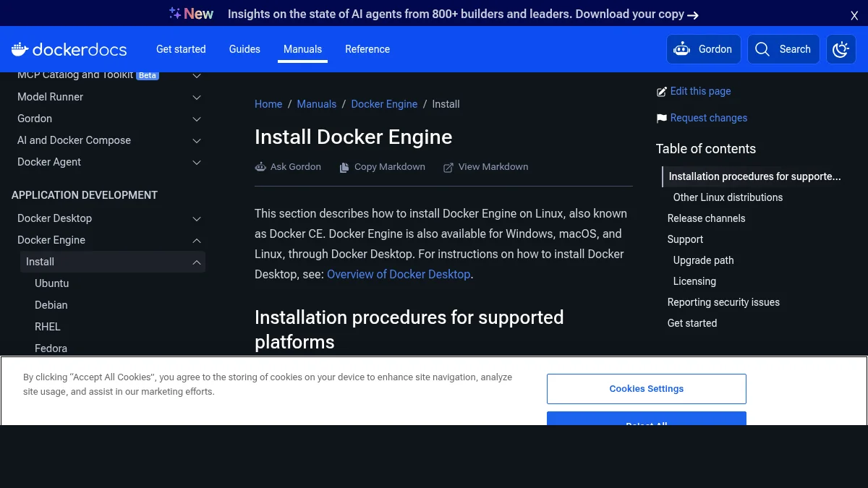Open the Guides tab
This screenshot has width=868, height=488.
tap(244, 49)
